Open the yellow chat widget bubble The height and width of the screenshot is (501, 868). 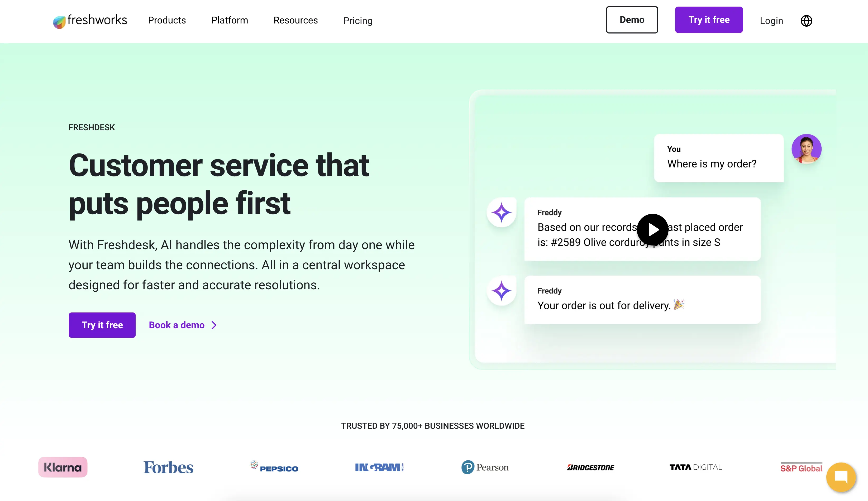click(x=841, y=477)
